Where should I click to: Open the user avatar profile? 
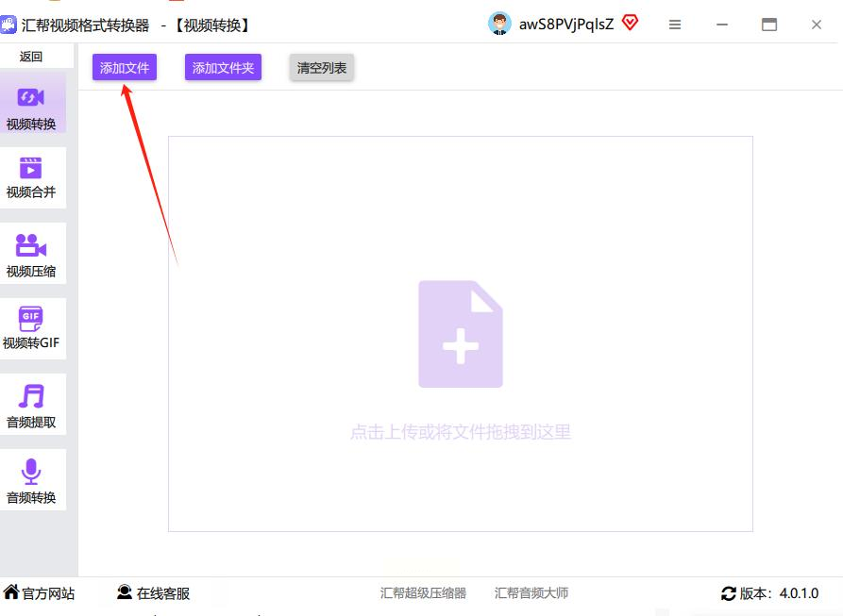click(x=499, y=25)
